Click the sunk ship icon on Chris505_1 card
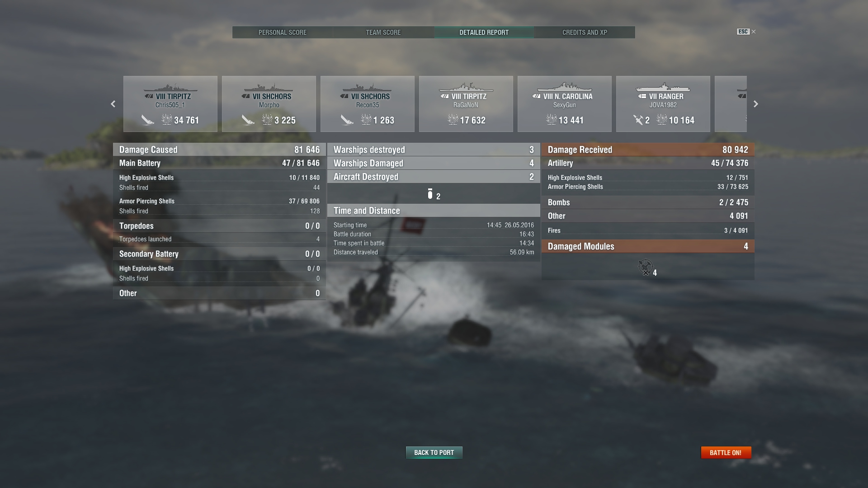Viewport: 868px width, 488px height. (148, 120)
